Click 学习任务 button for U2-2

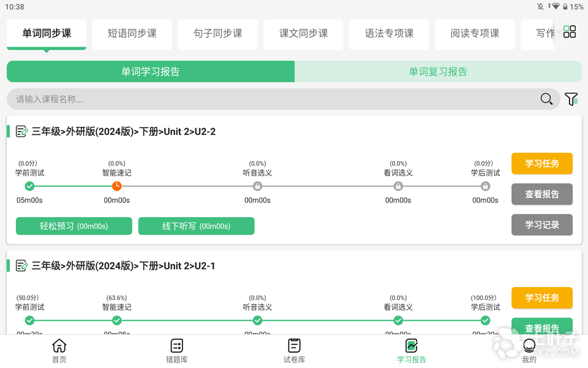542,164
